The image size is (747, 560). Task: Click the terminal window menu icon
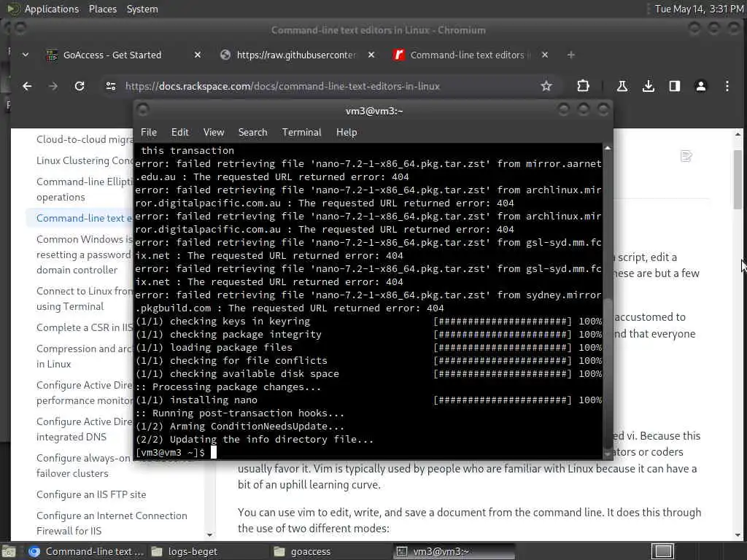pyautogui.click(x=142, y=111)
